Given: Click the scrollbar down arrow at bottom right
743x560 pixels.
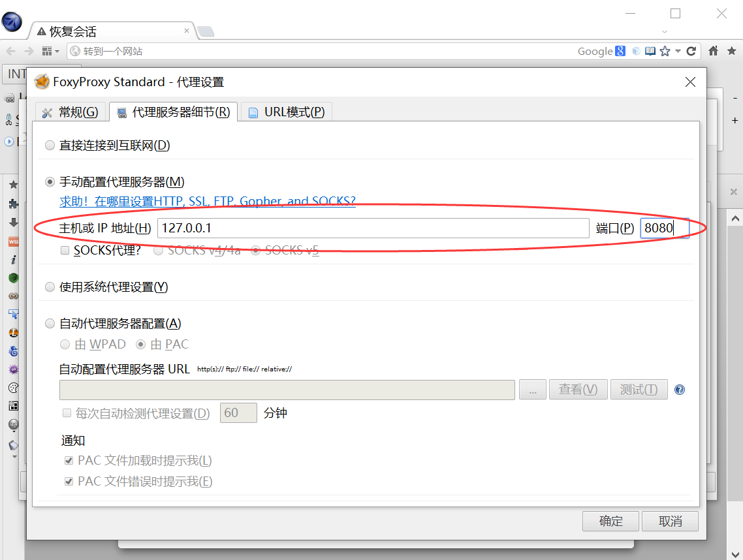Looking at the screenshot, I should (x=735, y=554).
